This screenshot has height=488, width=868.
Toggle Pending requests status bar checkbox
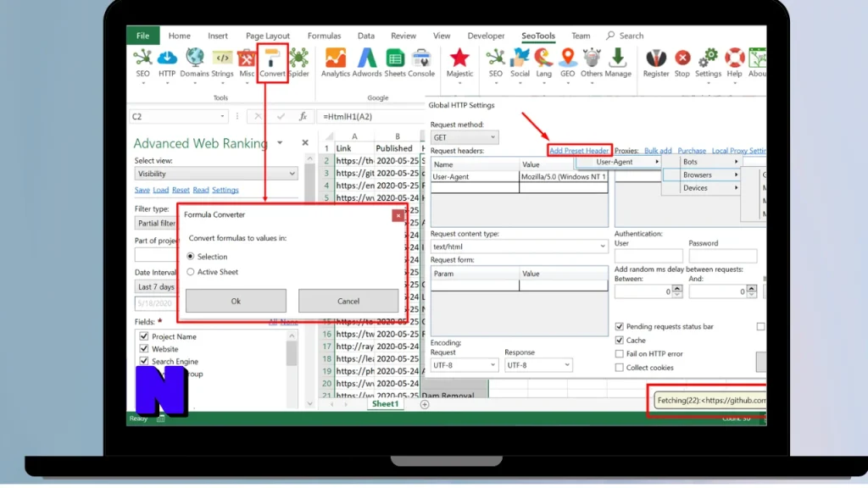coord(620,326)
